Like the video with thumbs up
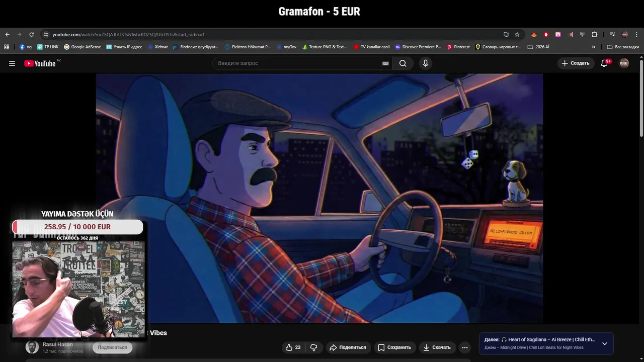Viewport: 644px width, 362px height. [x=293, y=347]
